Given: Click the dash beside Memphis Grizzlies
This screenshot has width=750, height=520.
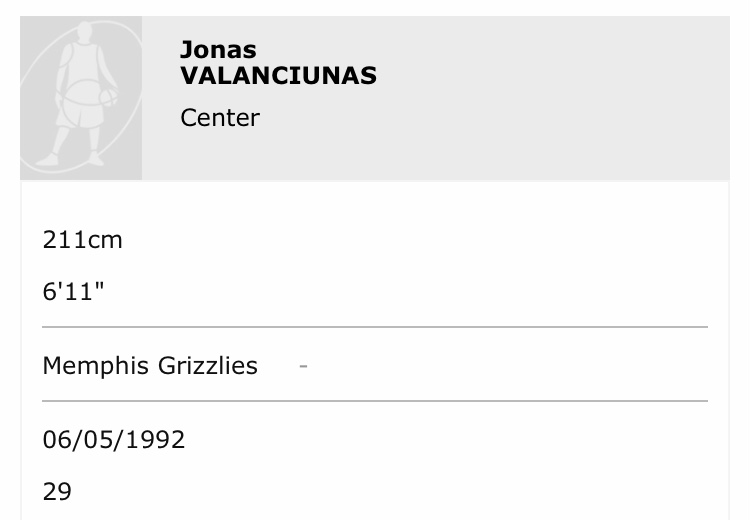Looking at the screenshot, I should click(x=303, y=366).
